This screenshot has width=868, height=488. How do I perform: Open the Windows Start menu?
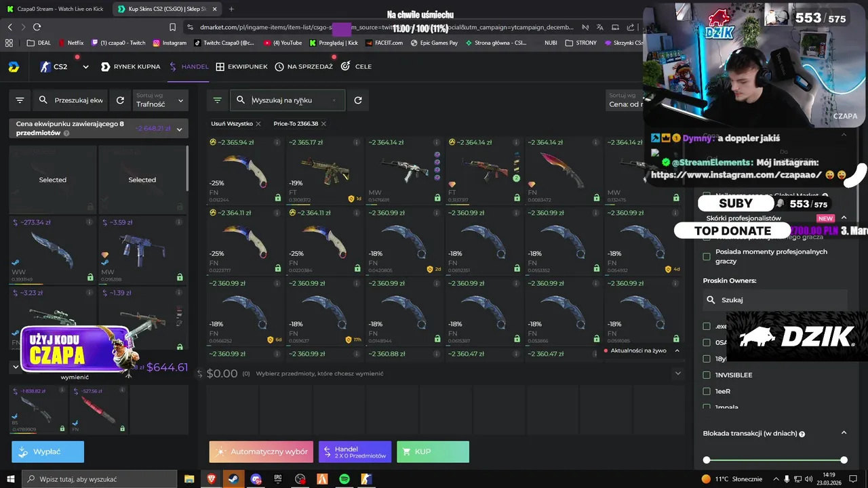[10, 479]
